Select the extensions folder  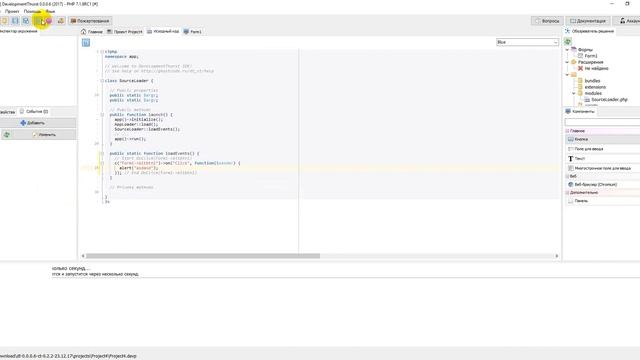(591, 87)
